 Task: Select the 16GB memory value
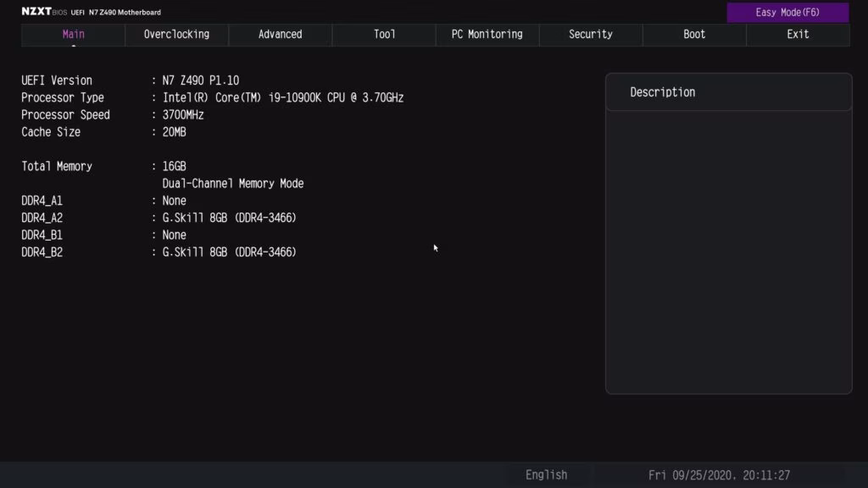click(x=174, y=166)
